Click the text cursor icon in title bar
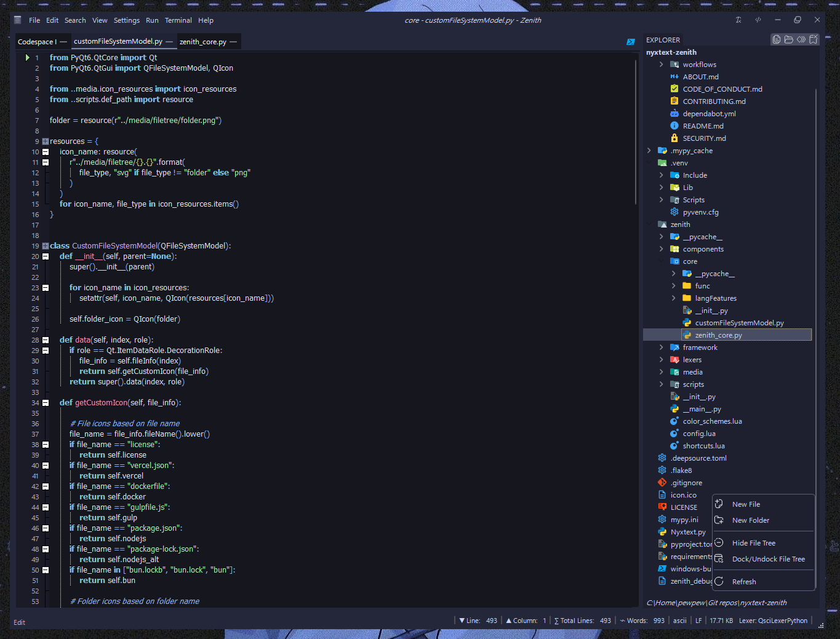 pyautogui.click(x=738, y=20)
